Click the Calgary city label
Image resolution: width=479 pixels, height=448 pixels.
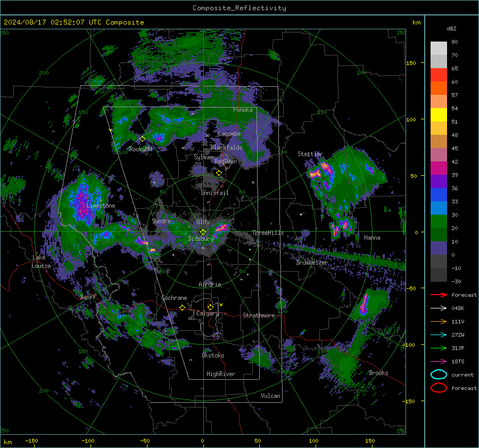(208, 313)
